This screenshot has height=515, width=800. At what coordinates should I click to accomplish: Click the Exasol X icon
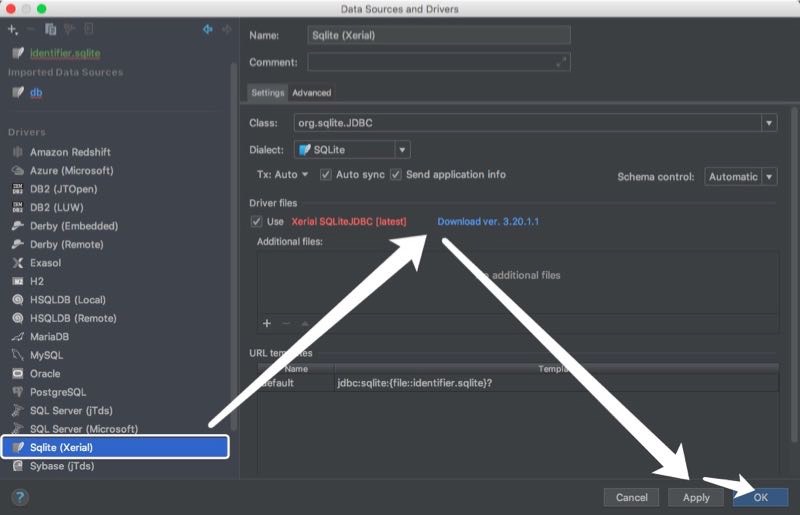click(x=18, y=262)
